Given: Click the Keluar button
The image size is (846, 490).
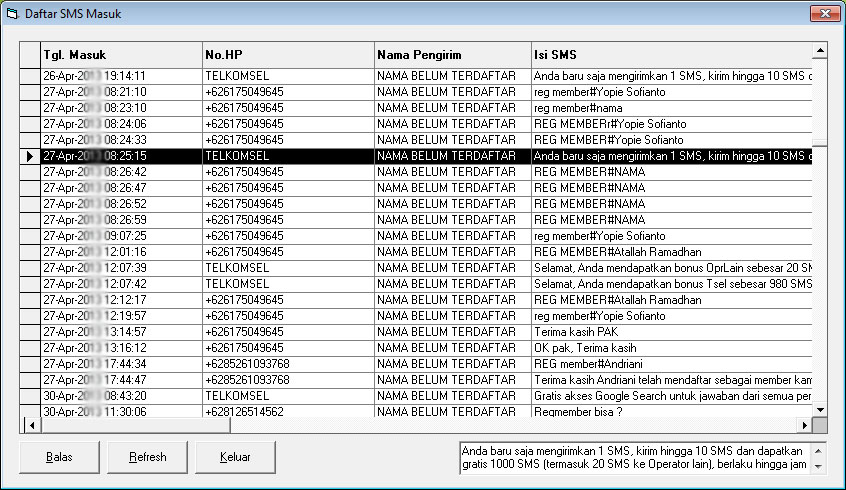Looking at the screenshot, I should click(235, 457).
